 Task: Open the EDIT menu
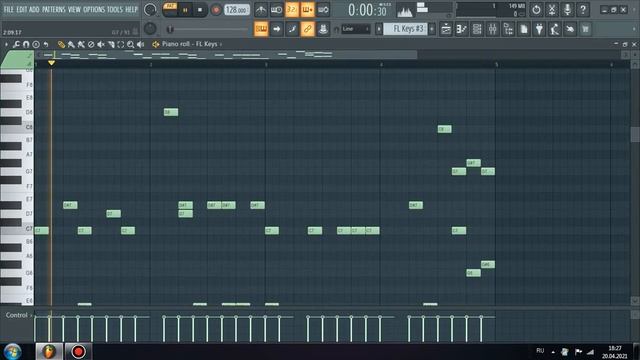point(22,9)
